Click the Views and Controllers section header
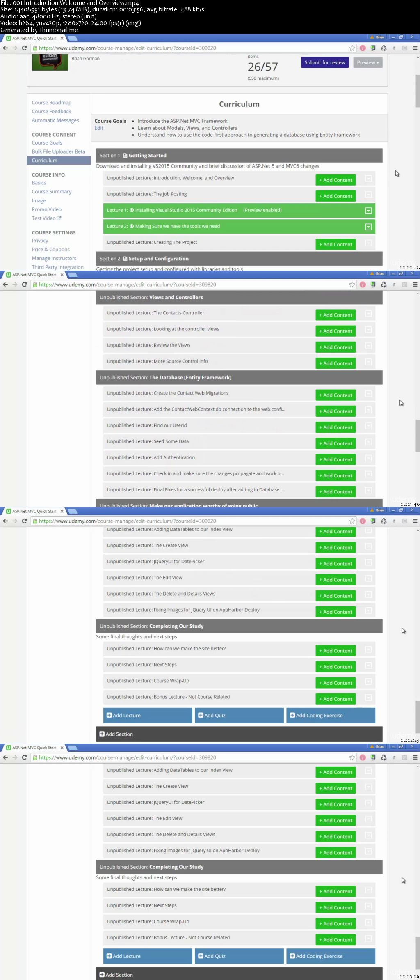This screenshot has height=980, width=420. [239, 297]
